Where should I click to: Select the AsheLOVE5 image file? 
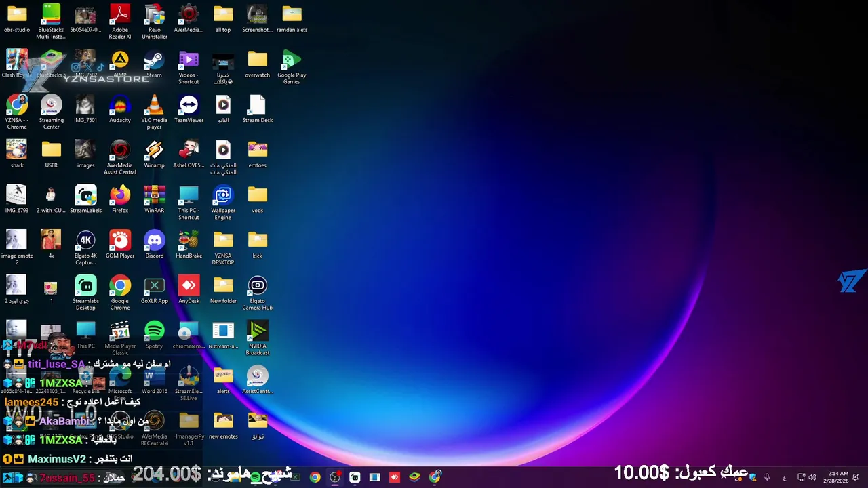point(189,154)
